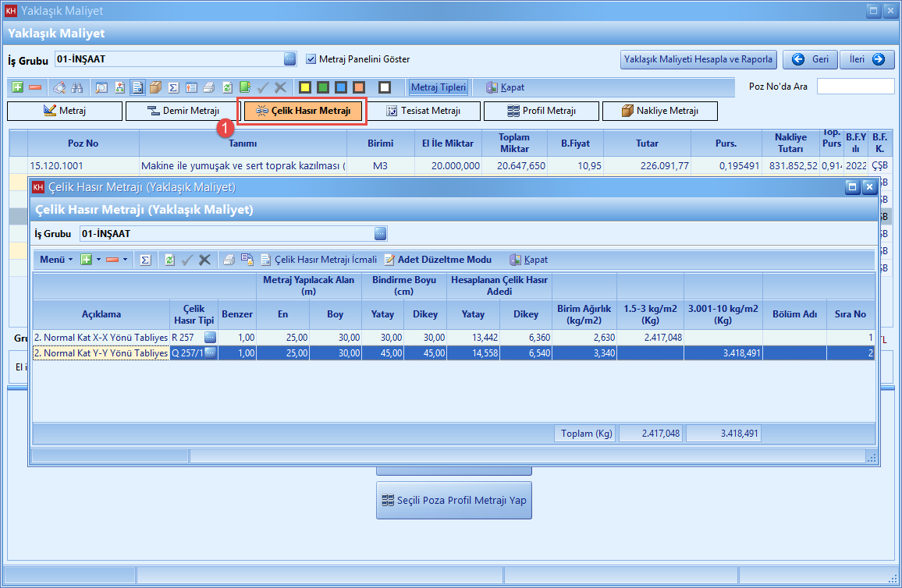Click the red delete icon in main toolbar

(x=35, y=87)
